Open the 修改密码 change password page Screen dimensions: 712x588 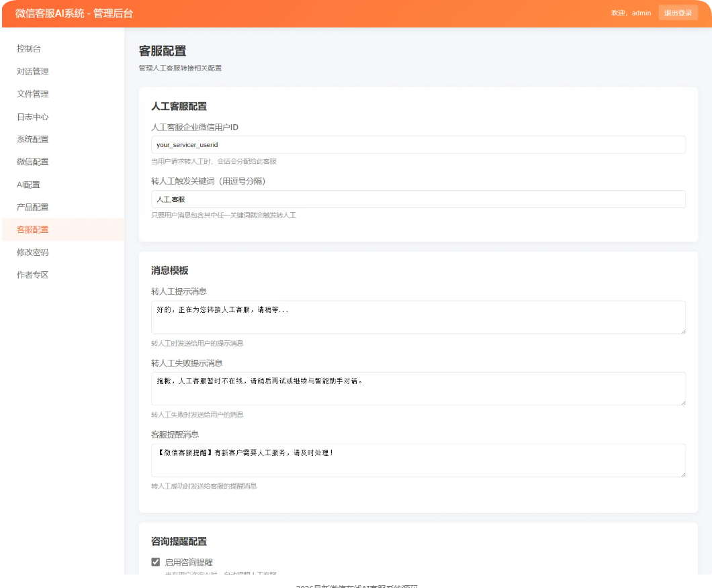coord(32,252)
